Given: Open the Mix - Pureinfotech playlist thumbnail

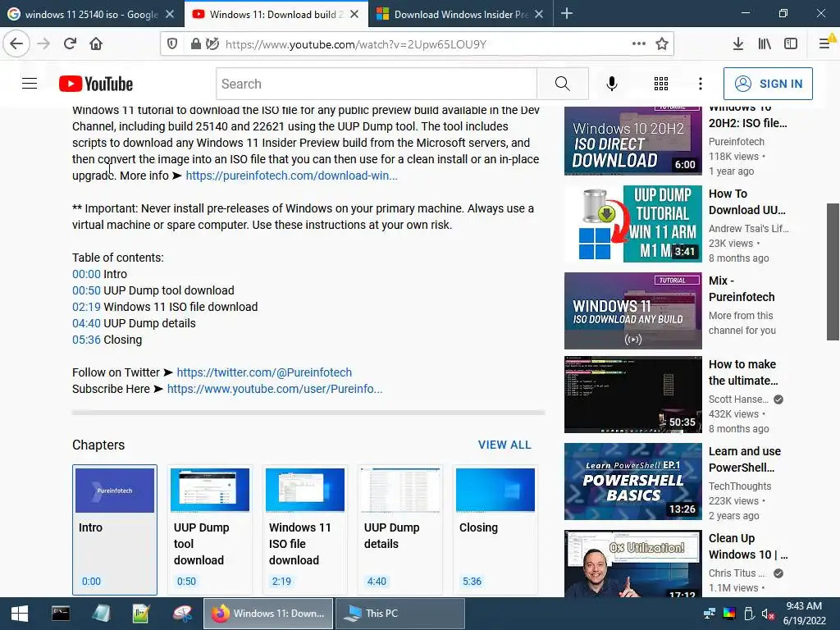Looking at the screenshot, I should tap(632, 311).
